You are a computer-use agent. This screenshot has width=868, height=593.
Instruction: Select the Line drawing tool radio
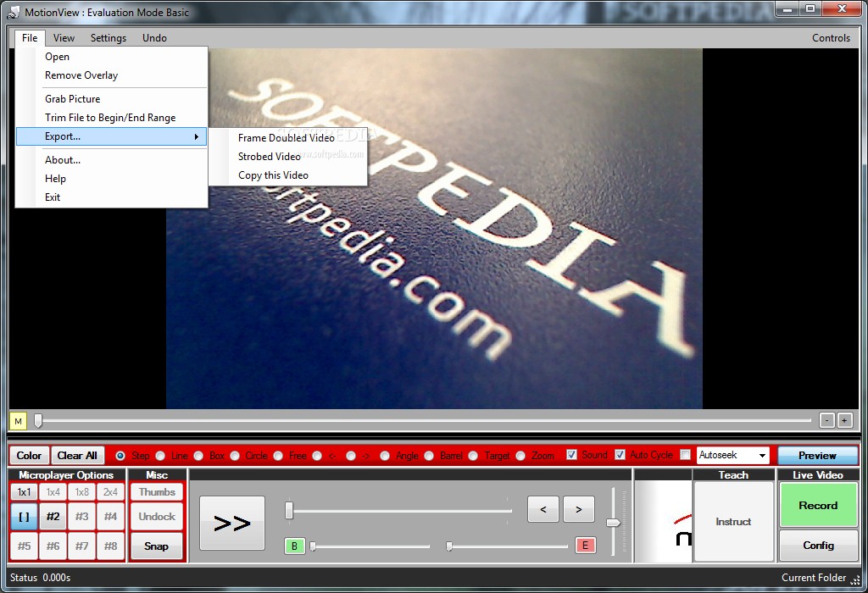point(160,456)
